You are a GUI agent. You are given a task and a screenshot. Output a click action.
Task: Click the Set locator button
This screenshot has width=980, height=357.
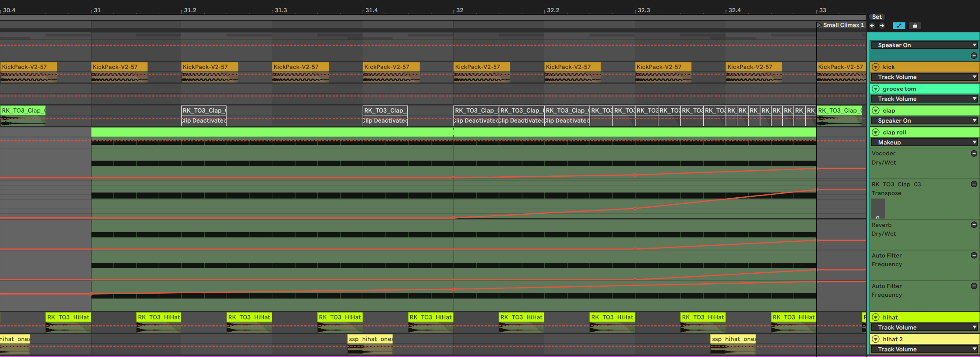point(877,17)
